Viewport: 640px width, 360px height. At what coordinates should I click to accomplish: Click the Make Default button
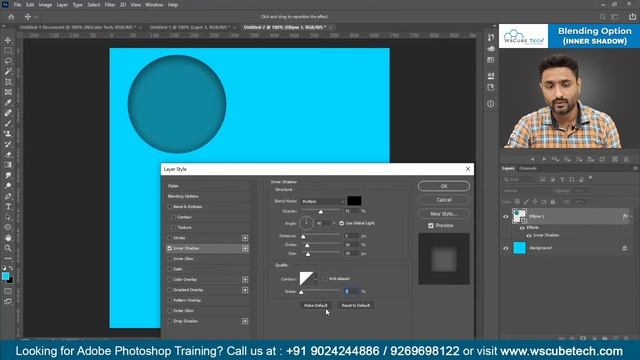pyautogui.click(x=316, y=305)
